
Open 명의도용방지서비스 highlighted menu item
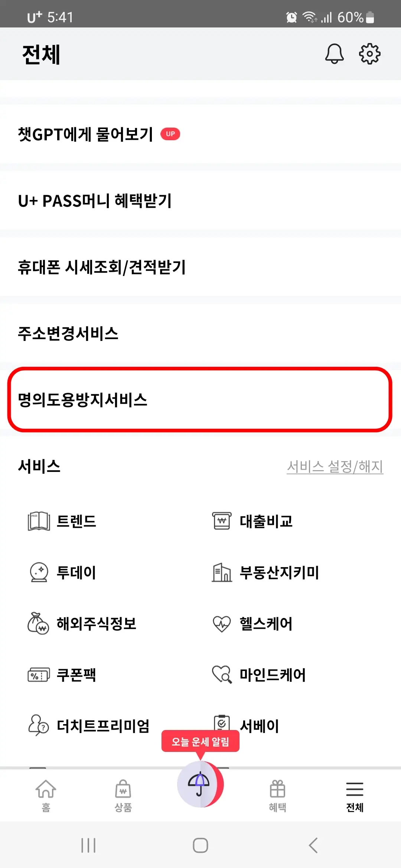click(x=200, y=400)
